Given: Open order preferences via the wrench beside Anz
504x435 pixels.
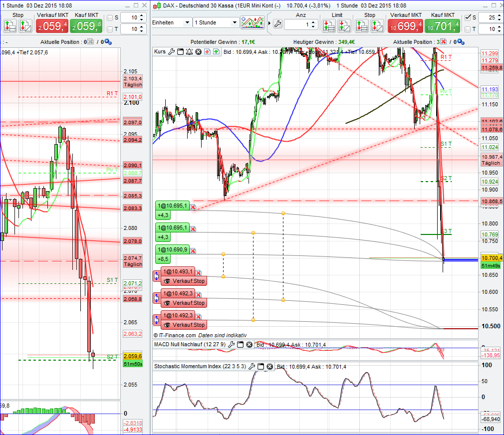Looking at the screenshot, I should tap(278, 23).
